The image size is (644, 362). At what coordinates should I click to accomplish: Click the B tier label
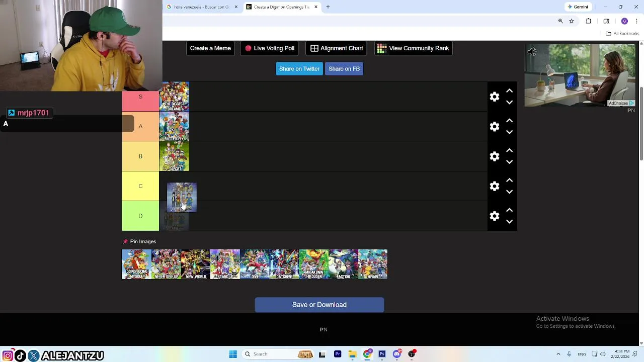pos(140,156)
